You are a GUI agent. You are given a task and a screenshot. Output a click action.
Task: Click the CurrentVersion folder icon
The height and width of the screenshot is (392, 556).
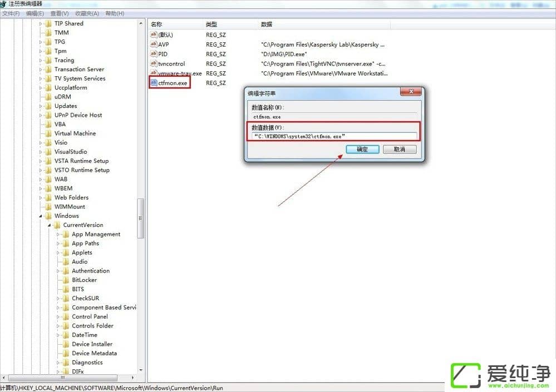coord(57,225)
